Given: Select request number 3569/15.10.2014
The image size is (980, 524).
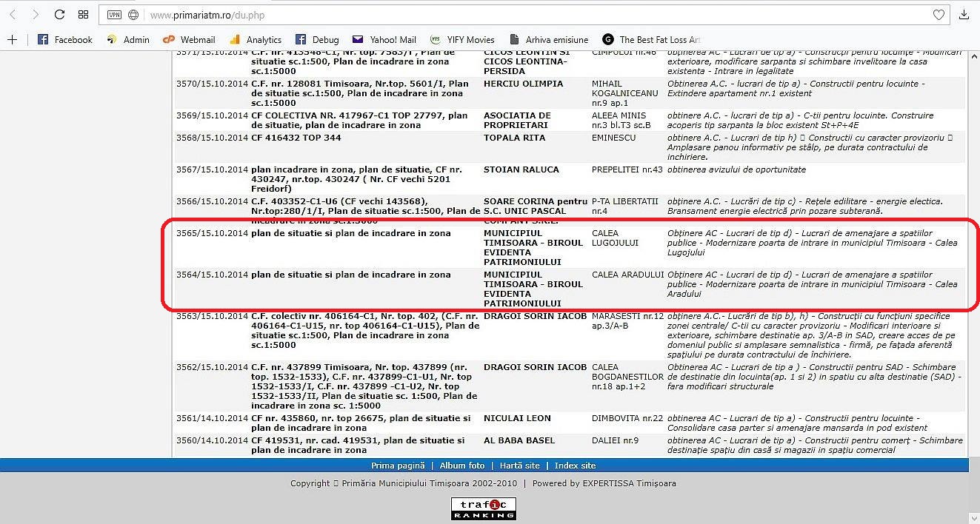Looking at the screenshot, I should point(212,115).
